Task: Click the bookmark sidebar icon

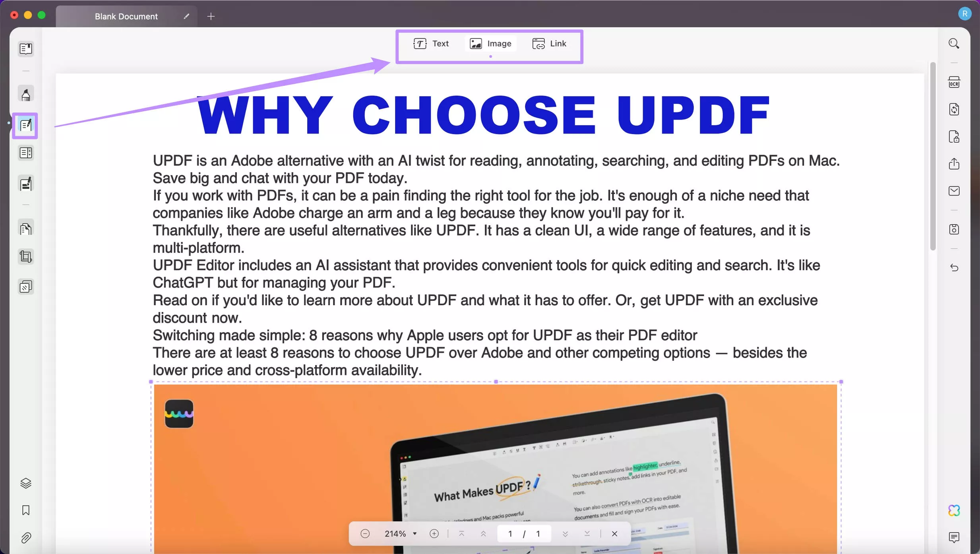Action: click(25, 510)
